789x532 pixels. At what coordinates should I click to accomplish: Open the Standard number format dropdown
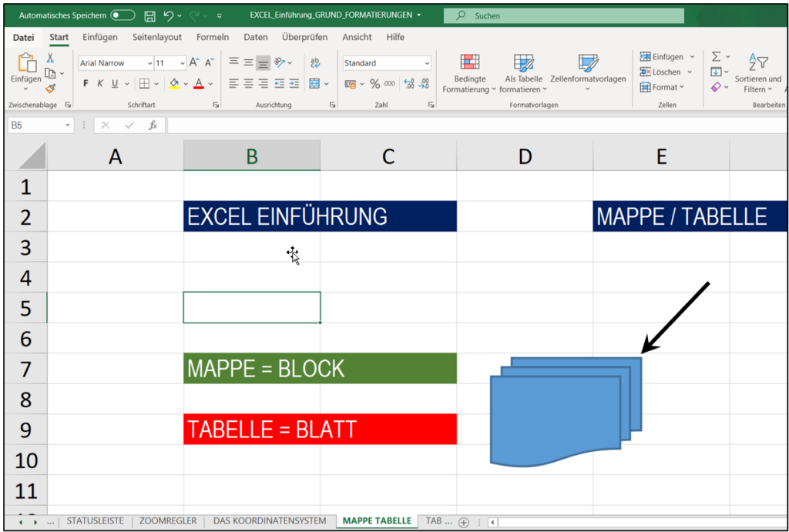pos(427,63)
